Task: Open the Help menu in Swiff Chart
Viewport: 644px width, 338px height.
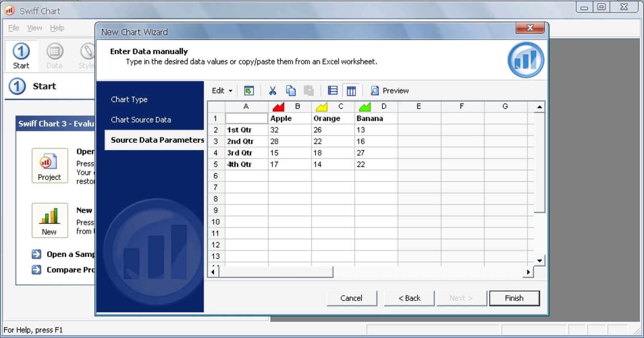Action: pyautogui.click(x=57, y=28)
